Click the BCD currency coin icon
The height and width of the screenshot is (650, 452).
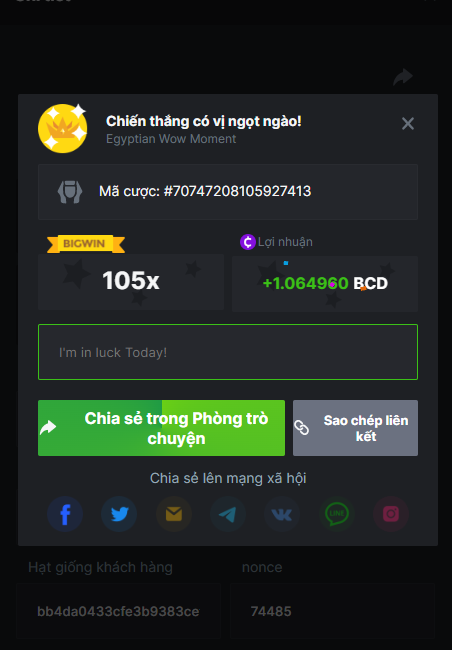click(248, 242)
